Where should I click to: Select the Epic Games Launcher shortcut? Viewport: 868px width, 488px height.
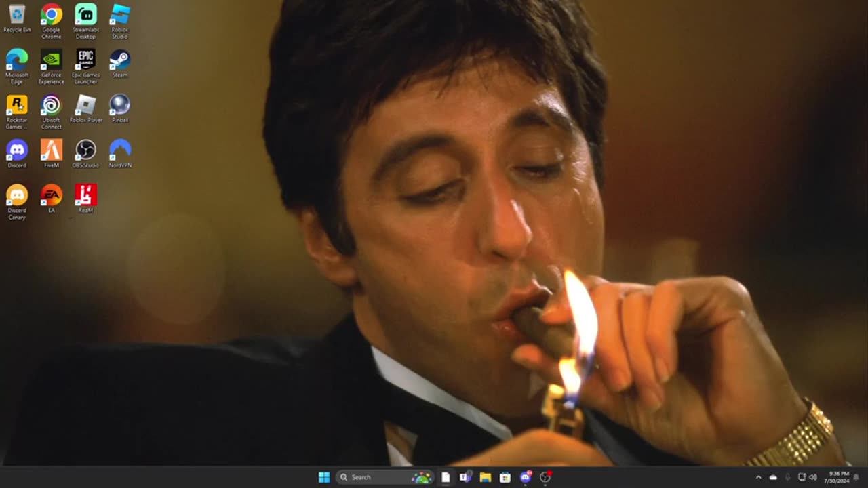pyautogui.click(x=85, y=66)
